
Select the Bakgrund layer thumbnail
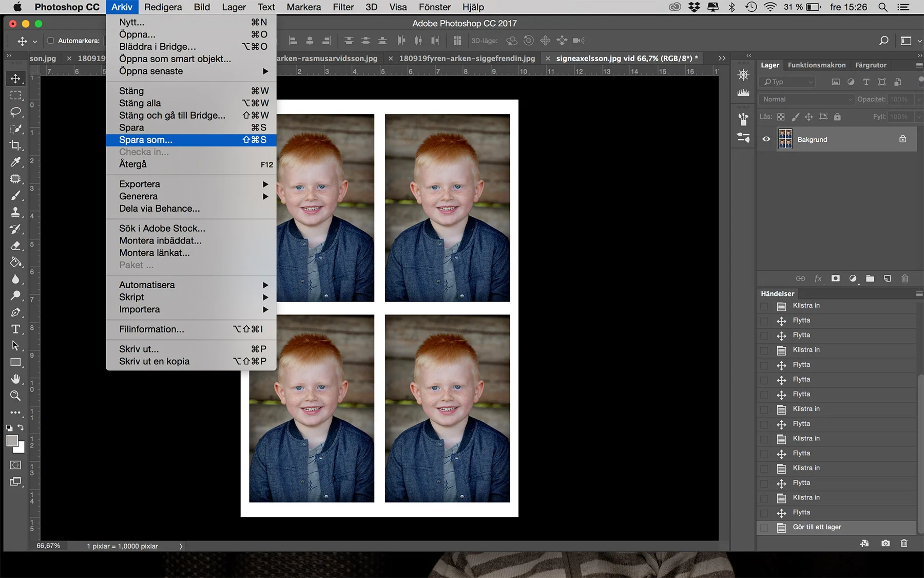pos(785,139)
